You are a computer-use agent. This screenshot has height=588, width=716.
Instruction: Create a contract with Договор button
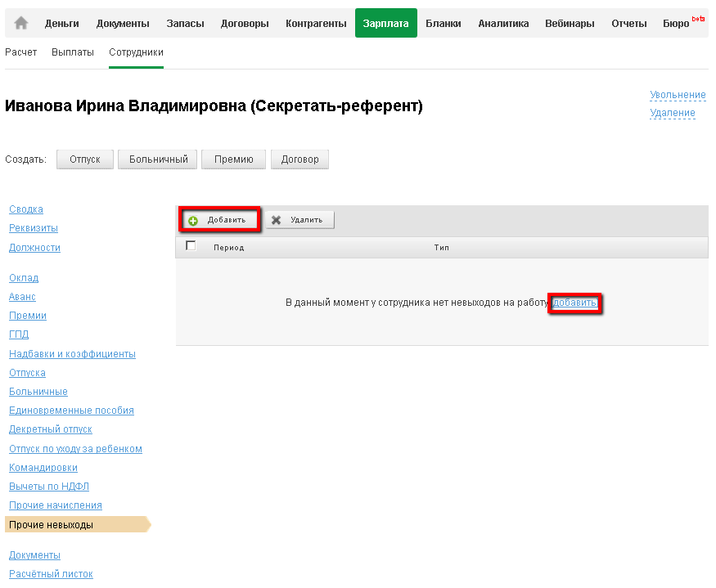[299, 159]
